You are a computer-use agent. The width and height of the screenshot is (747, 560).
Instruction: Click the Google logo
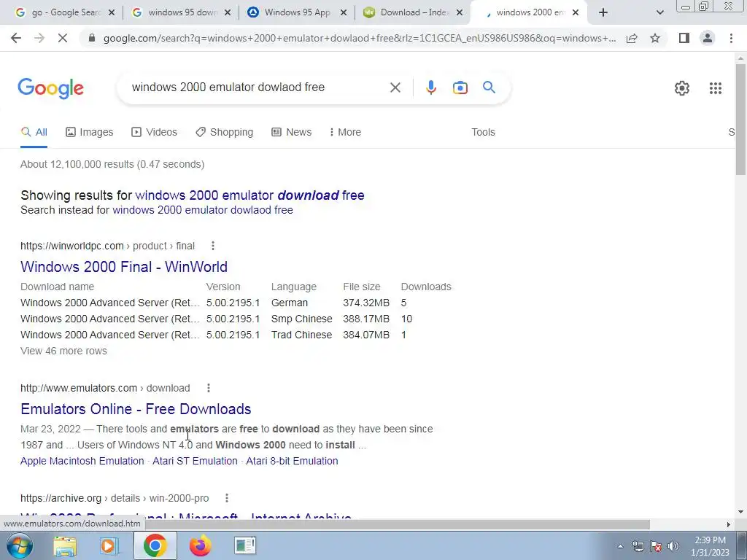click(50, 88)
